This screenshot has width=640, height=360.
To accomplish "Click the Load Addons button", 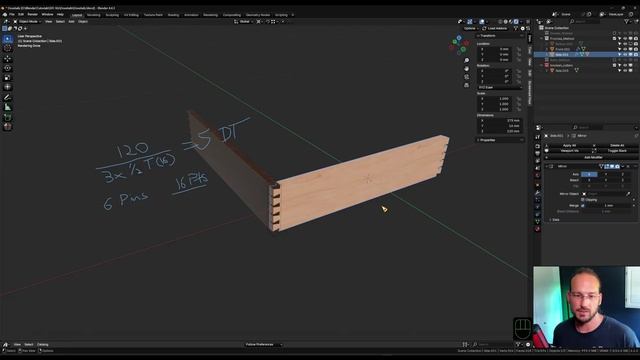I will pyautogui.click(x=495, y=28).
